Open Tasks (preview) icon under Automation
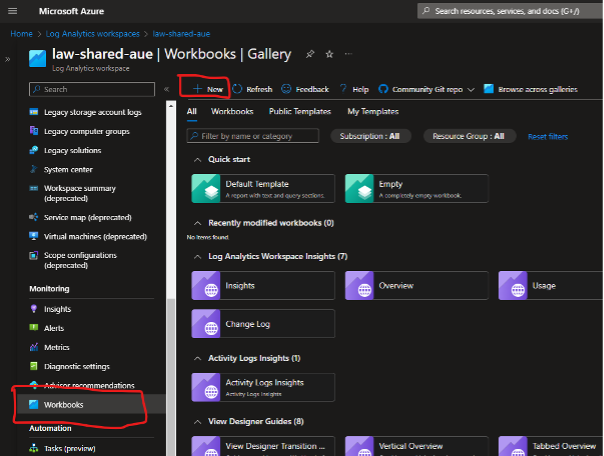604x456 pixels. (34, 448)
